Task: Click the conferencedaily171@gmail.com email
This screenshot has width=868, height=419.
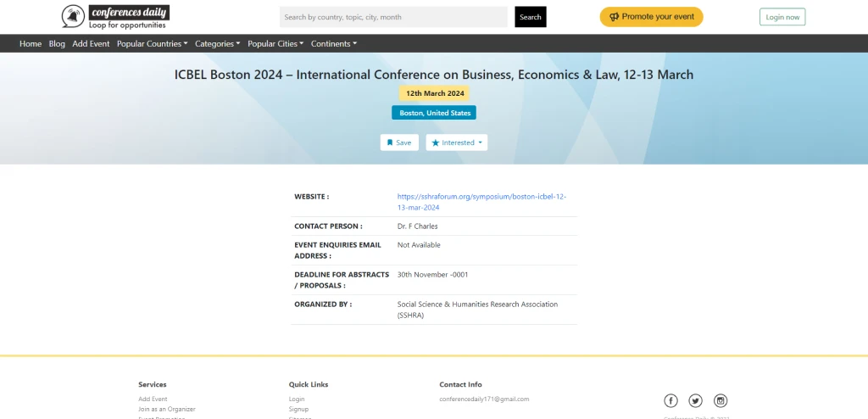Action: coord(484,399)
